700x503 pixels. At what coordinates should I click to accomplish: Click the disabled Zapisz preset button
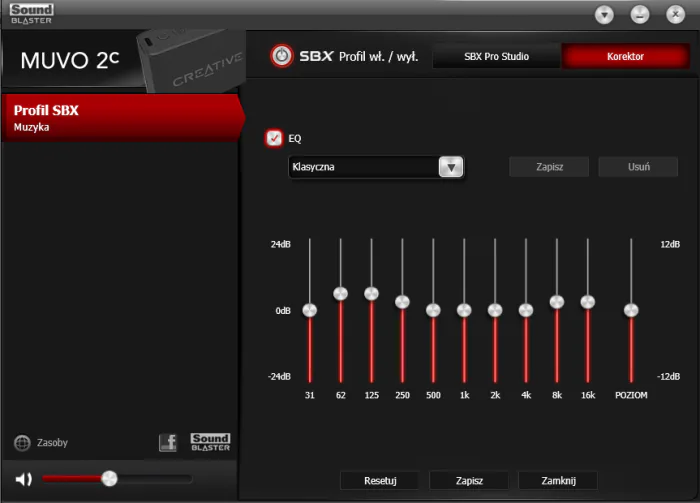tap(549, 167)
